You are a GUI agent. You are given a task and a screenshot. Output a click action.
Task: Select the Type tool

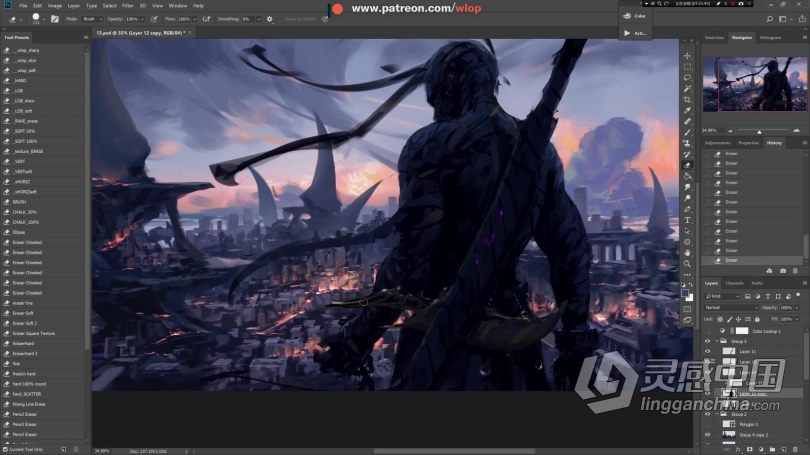pos(687,220)
